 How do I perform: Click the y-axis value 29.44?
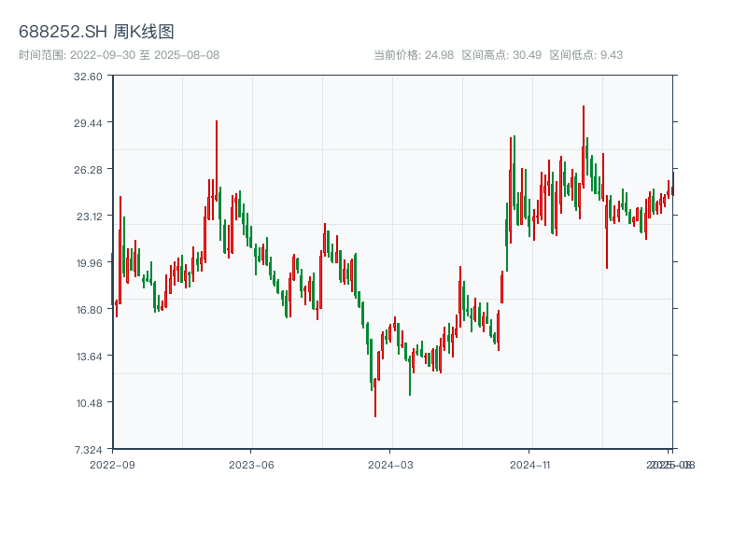(88, 123)
